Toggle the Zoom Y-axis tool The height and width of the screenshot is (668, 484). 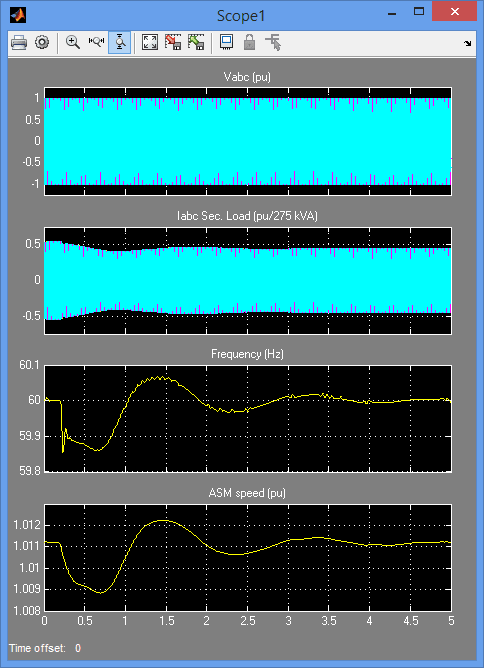pyautogui.click(x=119, y=42)
